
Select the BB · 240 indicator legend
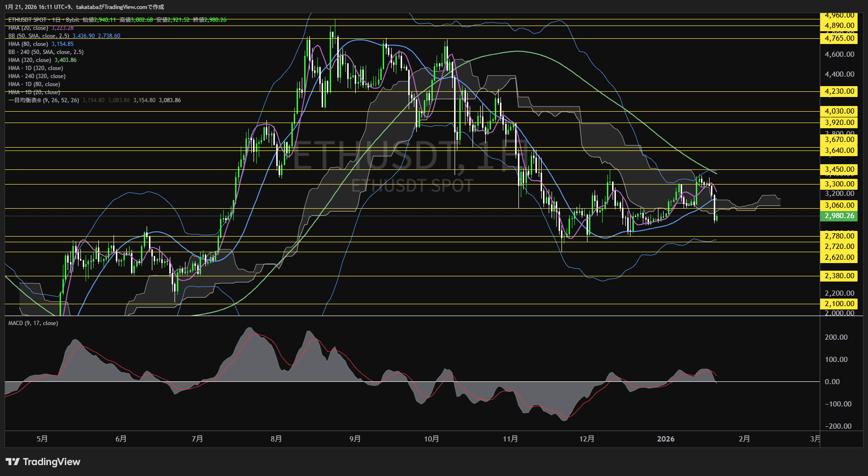[x=46, y=52]
